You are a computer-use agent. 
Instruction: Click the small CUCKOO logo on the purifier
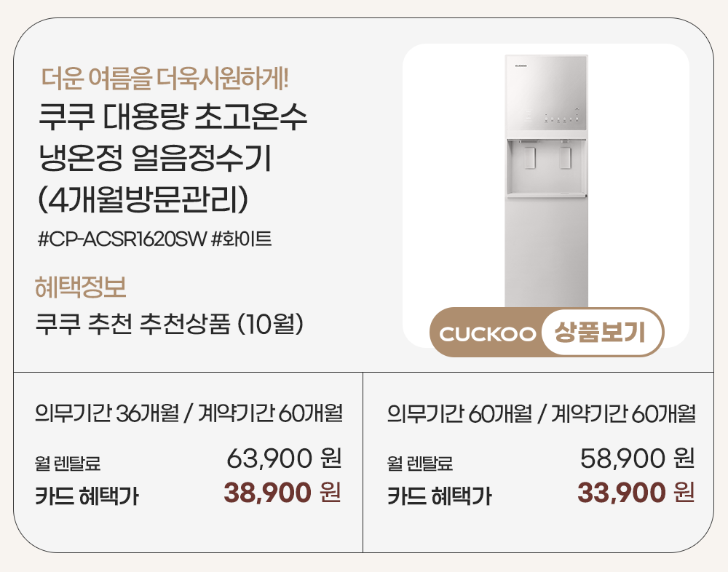[x=521, y=65]
